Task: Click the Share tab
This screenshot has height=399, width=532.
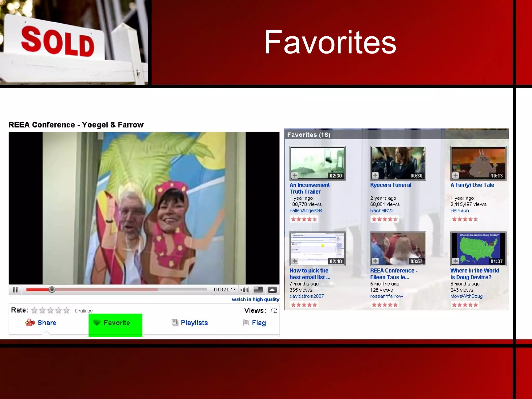Action: pos(46,323)
